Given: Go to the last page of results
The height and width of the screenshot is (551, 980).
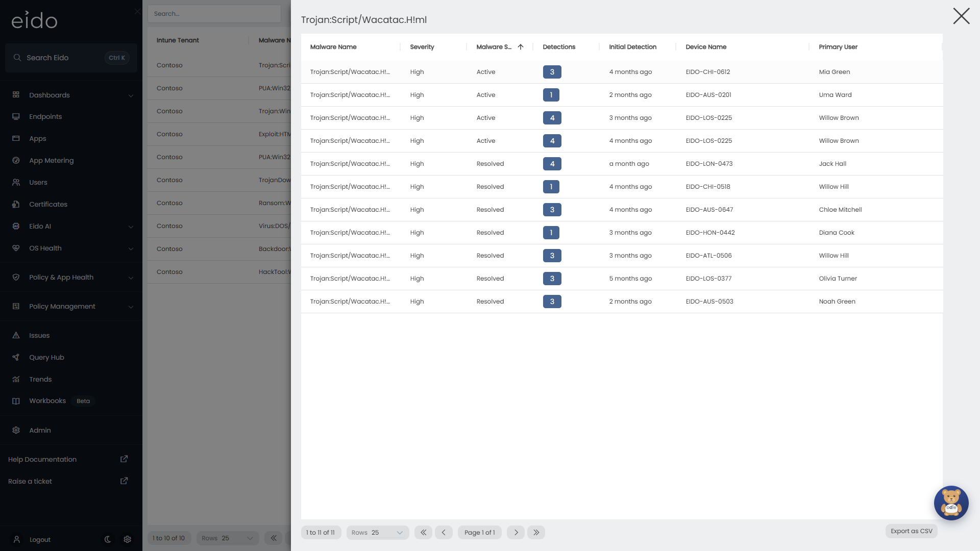Looking at the screenshot, I should coord(536,533).
